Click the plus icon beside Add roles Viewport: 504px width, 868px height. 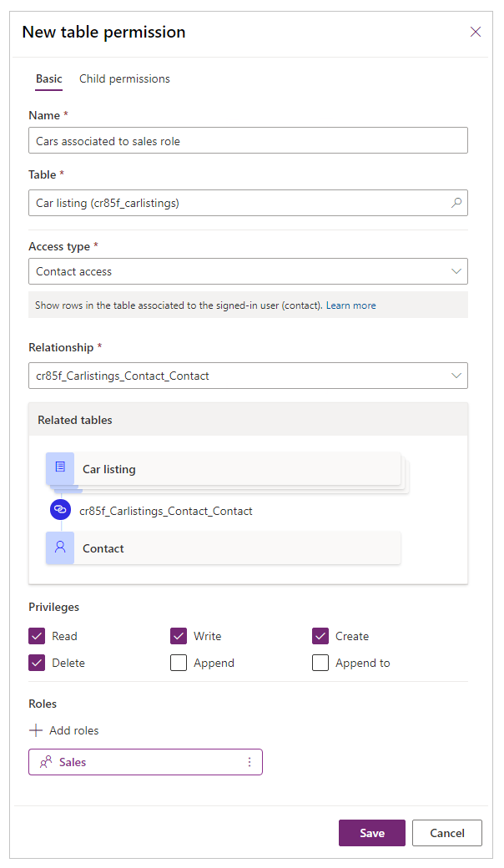pos(35,730)
